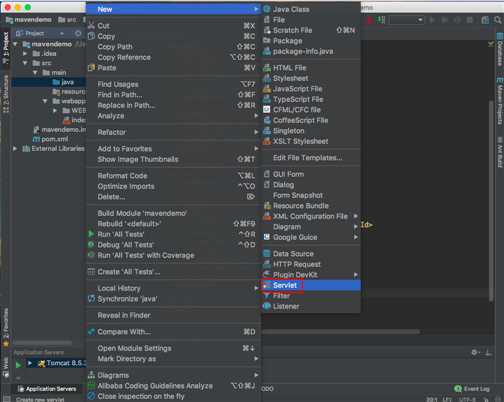Click the Resource Bundle icon
This screenshot has width=504, height=402.
click(267, 206)
